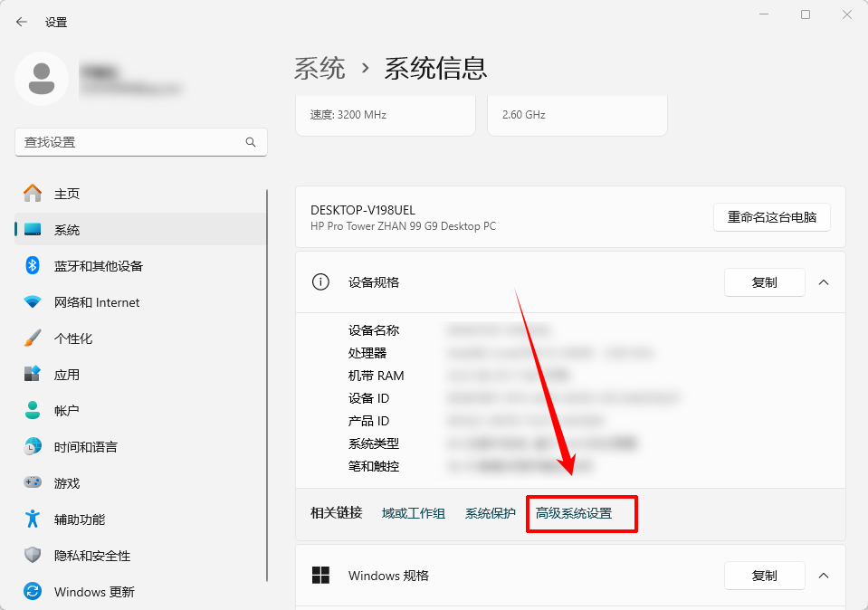The image size is (868, 610).
Task: Click the Privacy shield icon
Action: [33, 555]
